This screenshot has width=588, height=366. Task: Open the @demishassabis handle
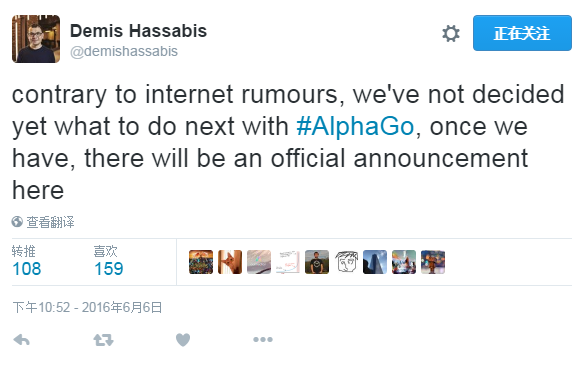(x=124, y=51)
